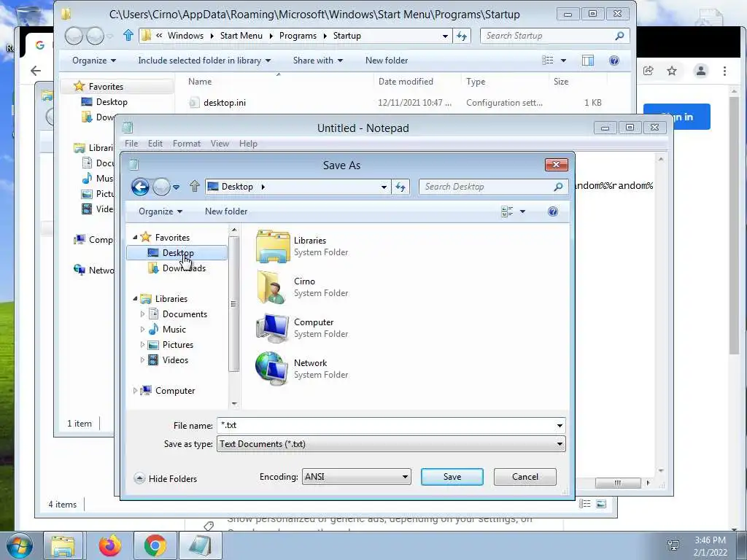This screenshot has width=747, height=560.
Task: Sort by Date modified column header
Action: click(x=406, y=82)
